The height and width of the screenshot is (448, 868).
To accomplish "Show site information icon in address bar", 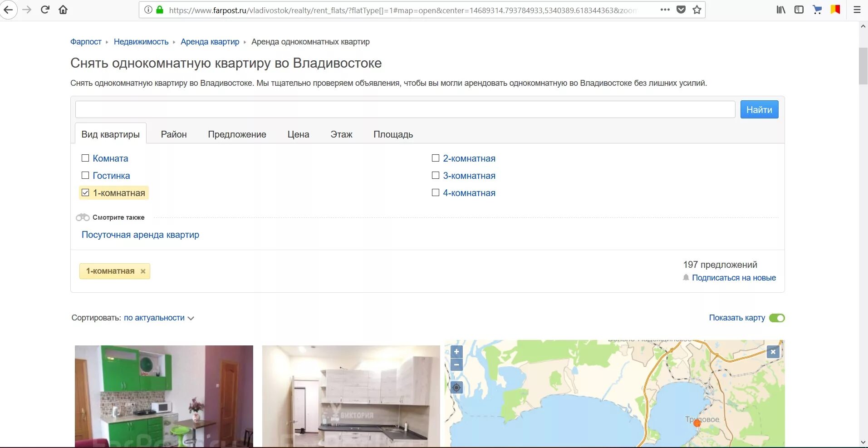I will click(x=148, y=10).
